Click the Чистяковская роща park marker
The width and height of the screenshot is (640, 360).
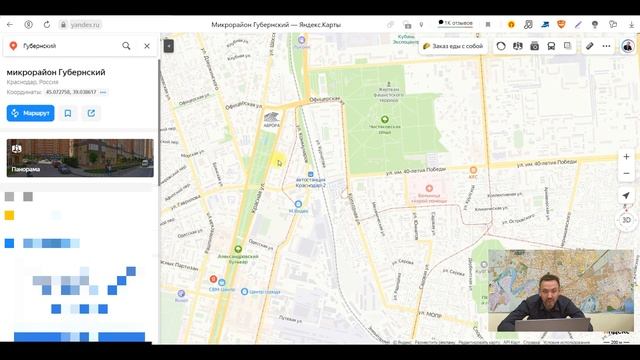click(x=384, y=120)
